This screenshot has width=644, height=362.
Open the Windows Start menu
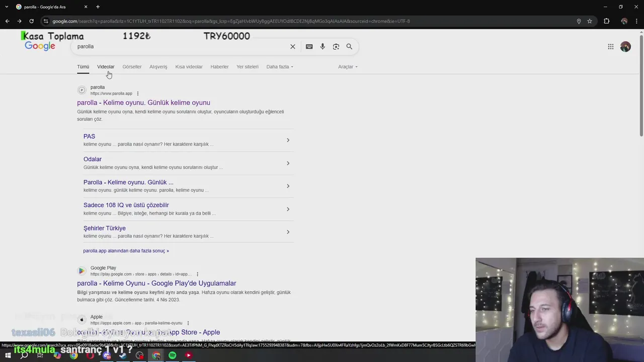tap(8, 355)
